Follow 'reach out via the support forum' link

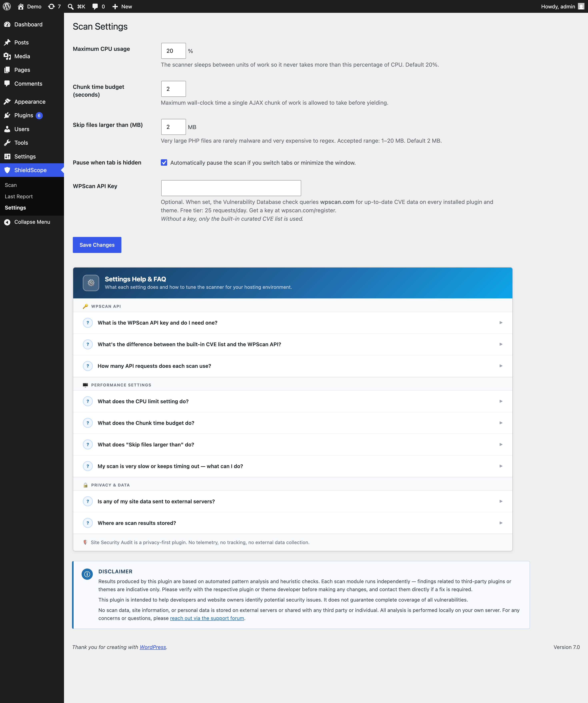click(x=207, y=618)
